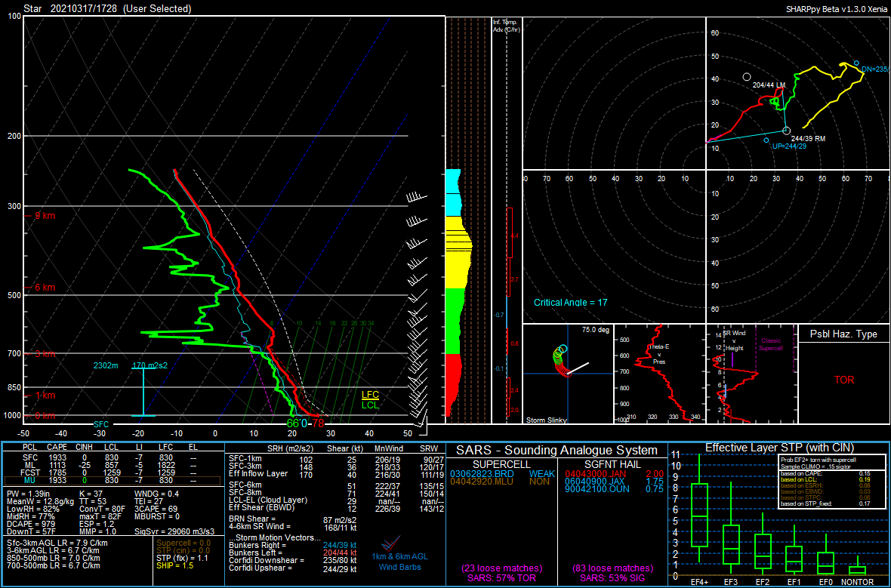Screen dimensions: 891x588
Task: Click 'SigSvr = 29060 m3/s3' value
Action: (174, 531)
